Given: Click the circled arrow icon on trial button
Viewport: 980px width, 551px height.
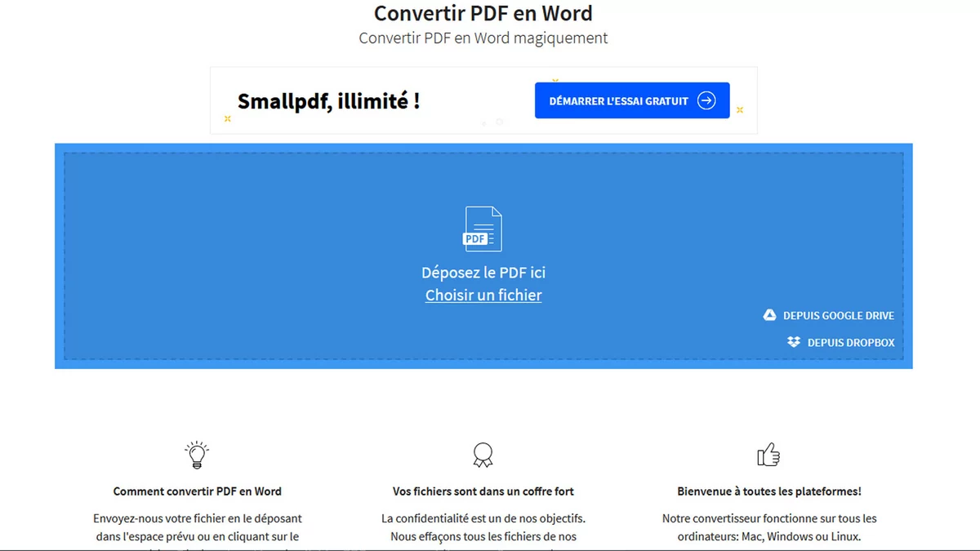Looking at the screenshot, I should pos(706,101).
